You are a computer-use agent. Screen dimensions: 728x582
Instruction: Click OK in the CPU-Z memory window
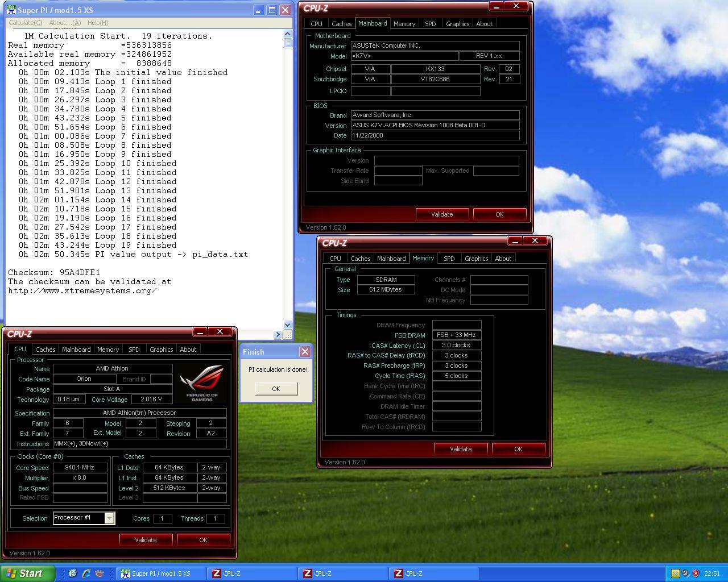pyautogui.click(x=518, y=449)
